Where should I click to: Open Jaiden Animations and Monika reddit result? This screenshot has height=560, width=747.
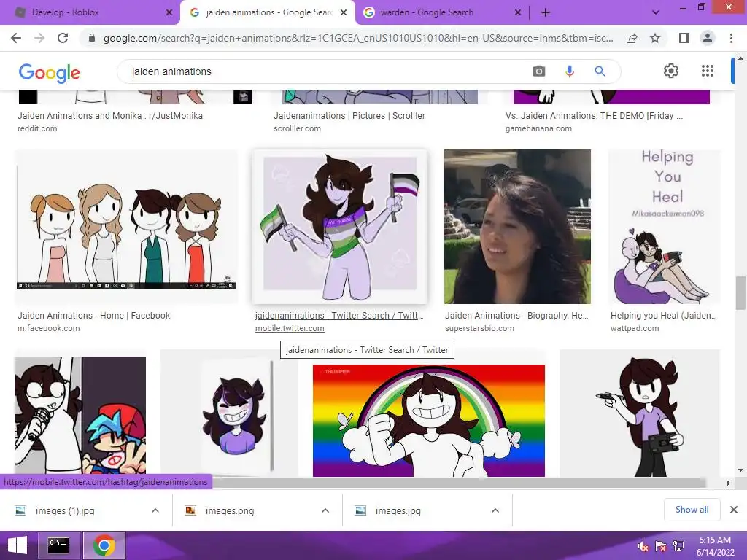(x=110, y=116)
